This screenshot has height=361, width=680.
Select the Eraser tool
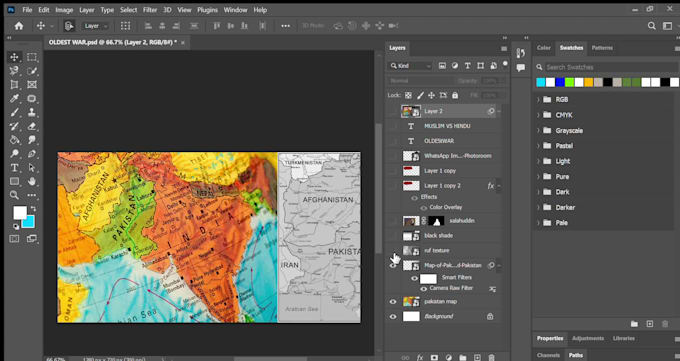(32, 126)
